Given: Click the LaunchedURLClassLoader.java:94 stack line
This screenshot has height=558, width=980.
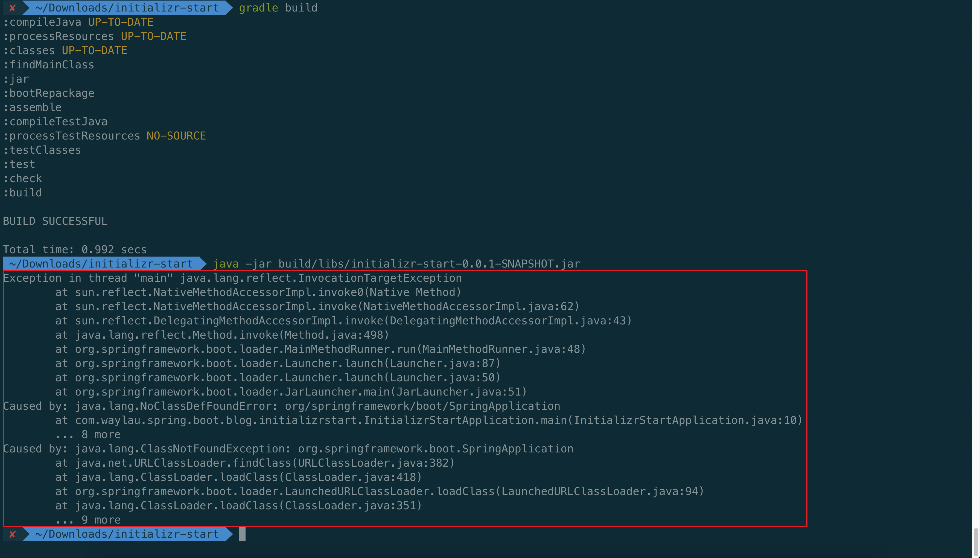Looking at the screenshot, I should [x=380, y=491].
